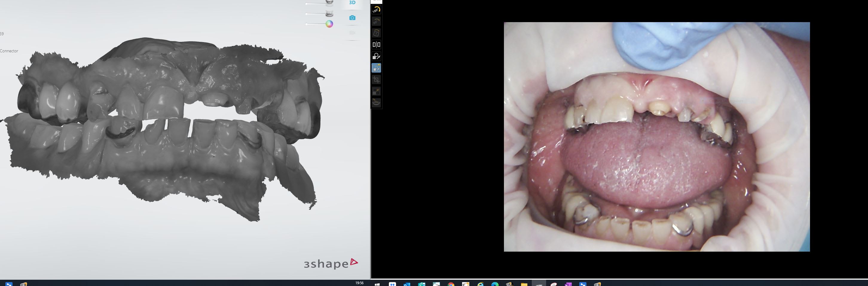This screenshot has height=286, width=868.
Task: Open Google Chrome from the taskbar
Action: point(451,284)
